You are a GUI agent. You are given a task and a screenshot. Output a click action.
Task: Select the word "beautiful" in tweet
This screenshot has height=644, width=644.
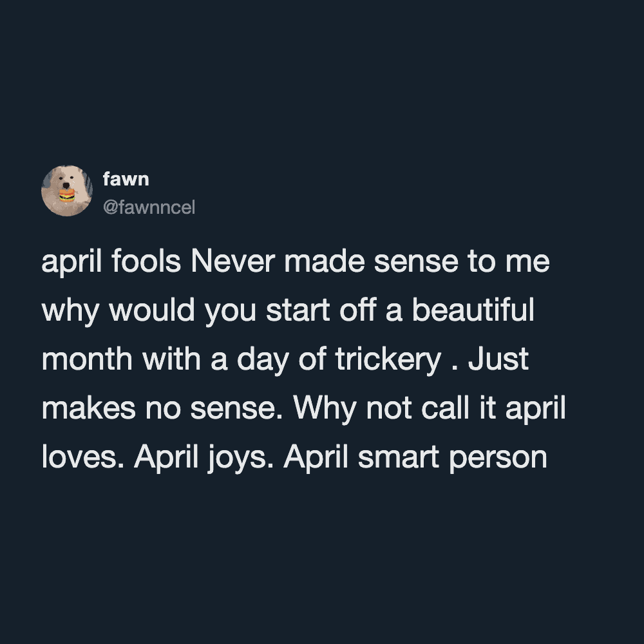pyautogui.click(x=473, y=312)
